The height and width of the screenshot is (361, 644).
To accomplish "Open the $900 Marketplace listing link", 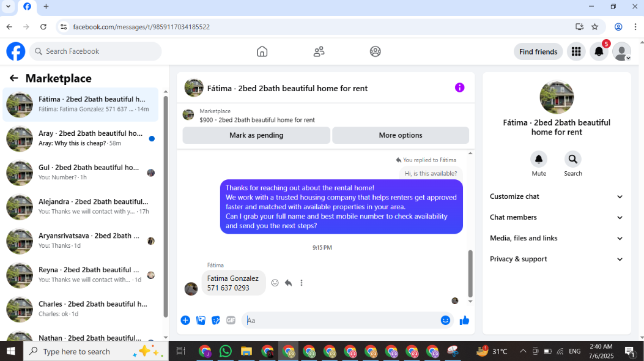I will click(257, 120).
